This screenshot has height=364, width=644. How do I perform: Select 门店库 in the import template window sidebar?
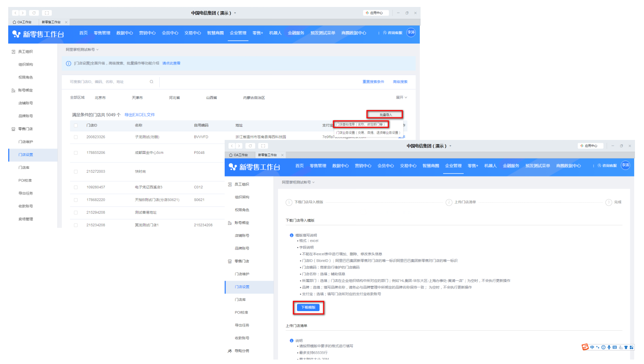pos(240,300)
